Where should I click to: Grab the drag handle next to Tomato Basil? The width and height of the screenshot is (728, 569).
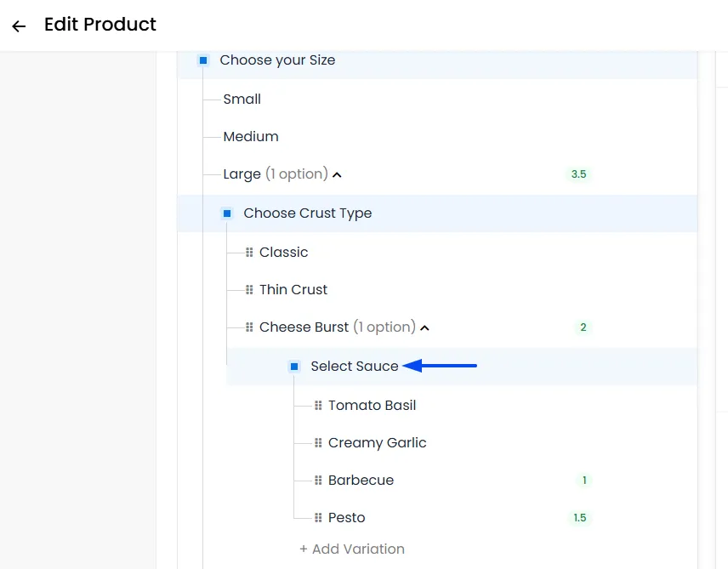(318, 406)
